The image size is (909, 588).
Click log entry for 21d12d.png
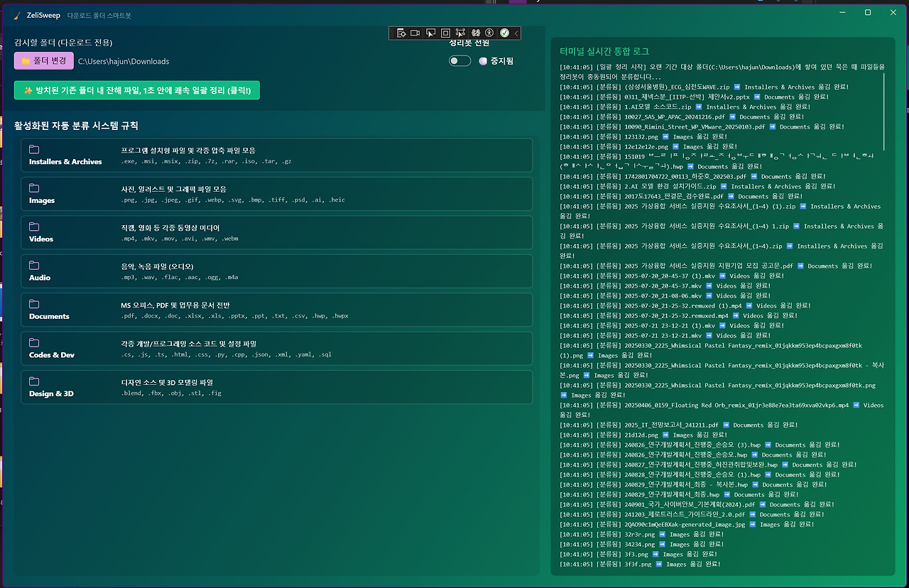pos(643,435)
